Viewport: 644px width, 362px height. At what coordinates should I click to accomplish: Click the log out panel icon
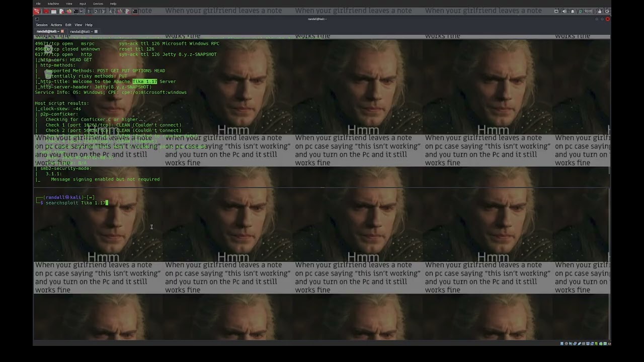pyautogui.click(x=607, y=11)
